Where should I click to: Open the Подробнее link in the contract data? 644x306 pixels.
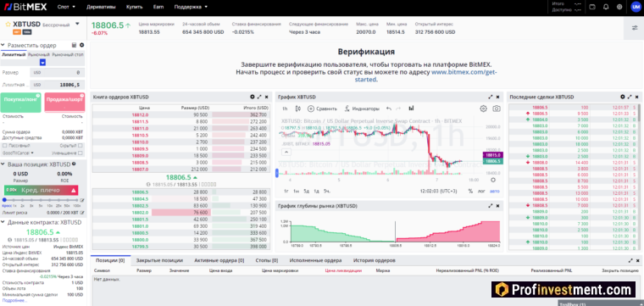pyautogui.click(x=14, y=300)
